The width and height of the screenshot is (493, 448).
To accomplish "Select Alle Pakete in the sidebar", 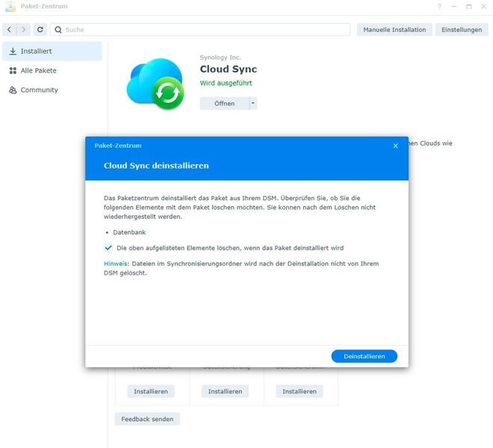I will 52,71.
